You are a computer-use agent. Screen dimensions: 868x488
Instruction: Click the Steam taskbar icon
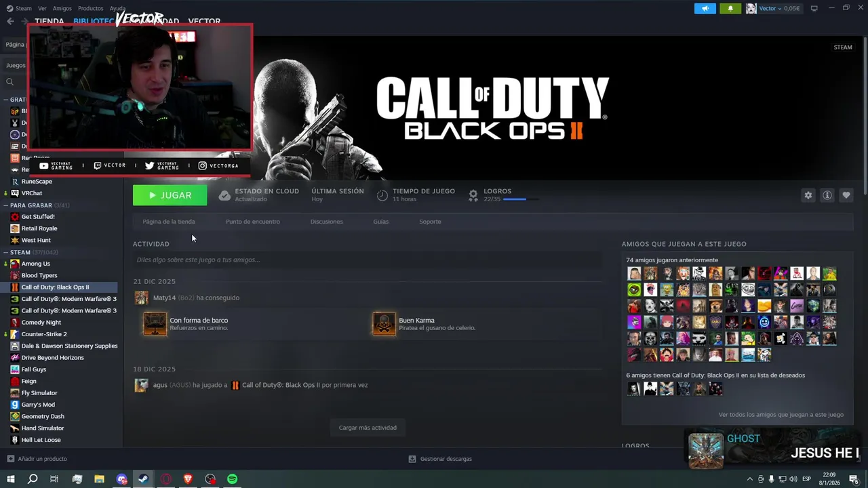[144, 479]
